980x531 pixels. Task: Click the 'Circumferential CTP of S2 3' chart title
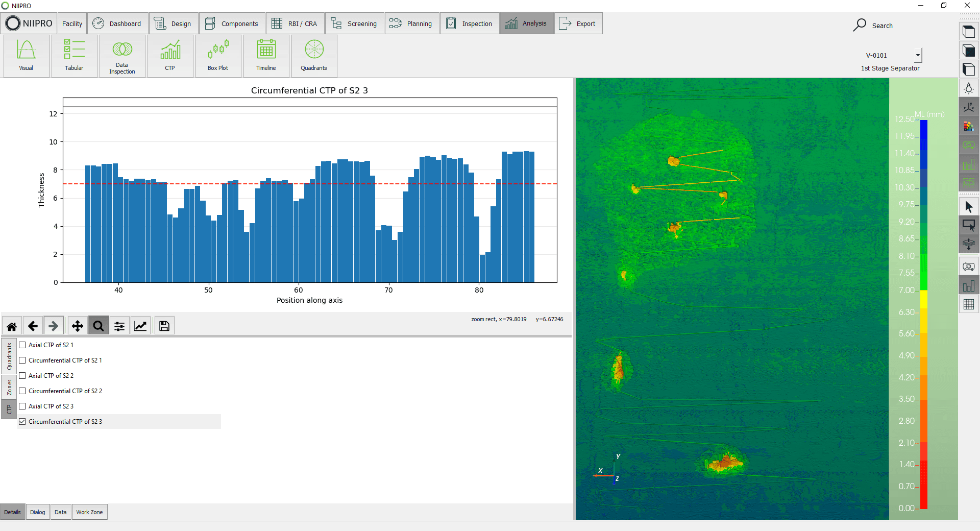pos(309,90)
